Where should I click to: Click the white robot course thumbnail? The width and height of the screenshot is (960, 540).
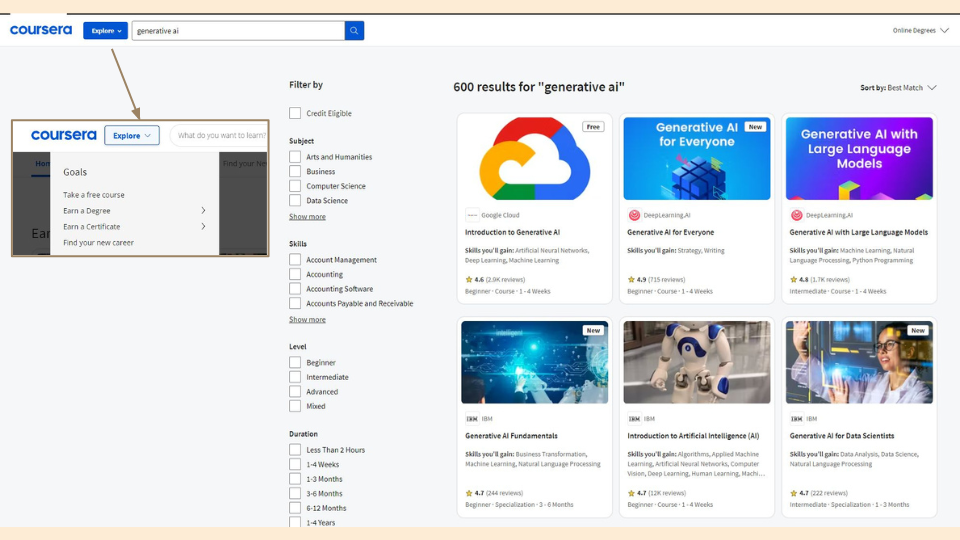[x=697, y=362]
